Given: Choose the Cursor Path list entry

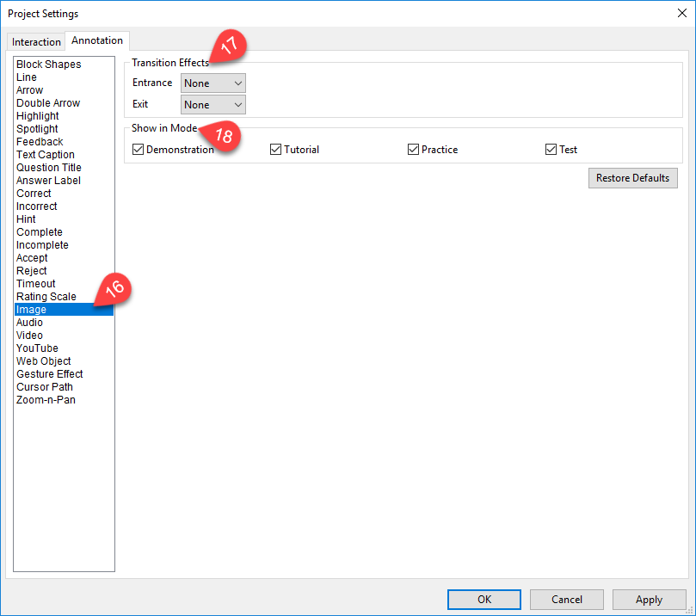Looking at the screenshot, I should [x=45, y=387].
